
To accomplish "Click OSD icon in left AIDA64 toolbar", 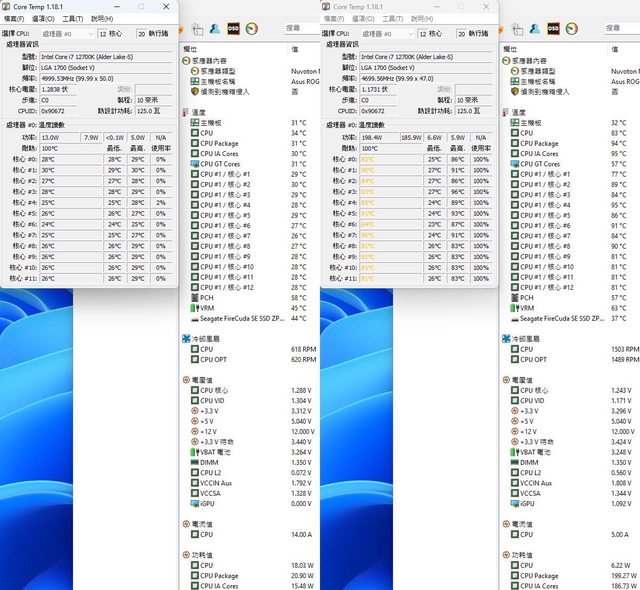I will click(233, 30).
